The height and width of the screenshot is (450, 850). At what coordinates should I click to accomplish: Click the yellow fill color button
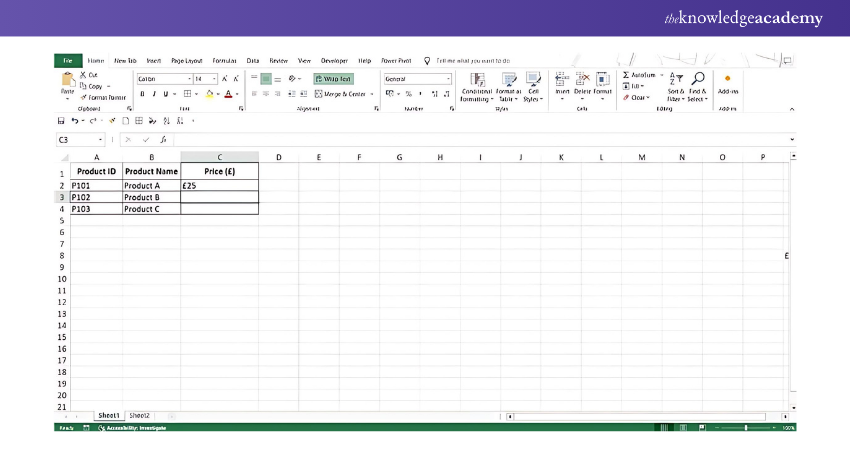(x=209, y=94)
